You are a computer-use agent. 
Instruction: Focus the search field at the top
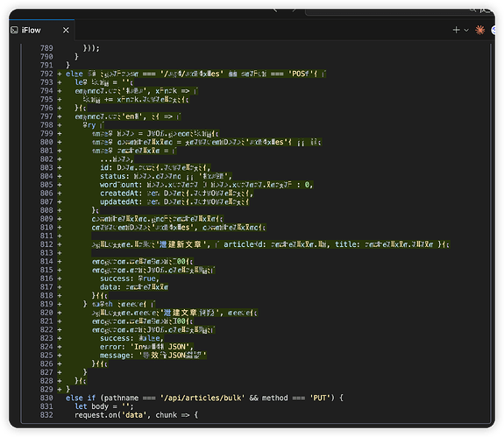399,11
